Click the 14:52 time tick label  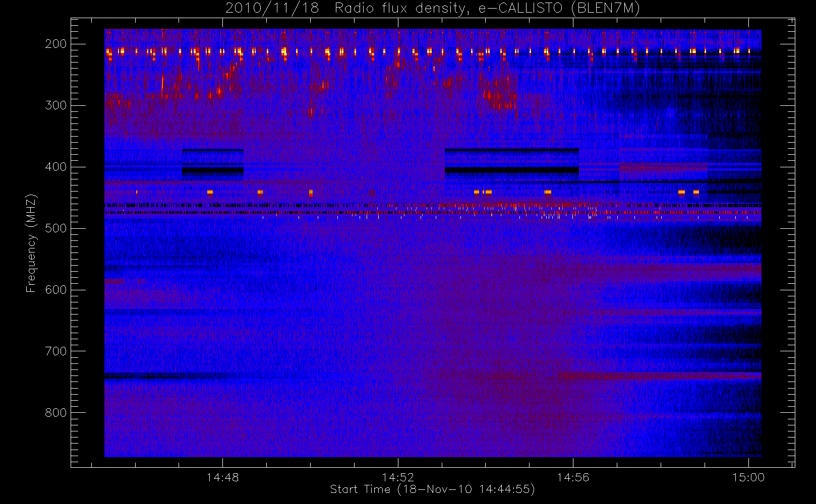(398, 477)
